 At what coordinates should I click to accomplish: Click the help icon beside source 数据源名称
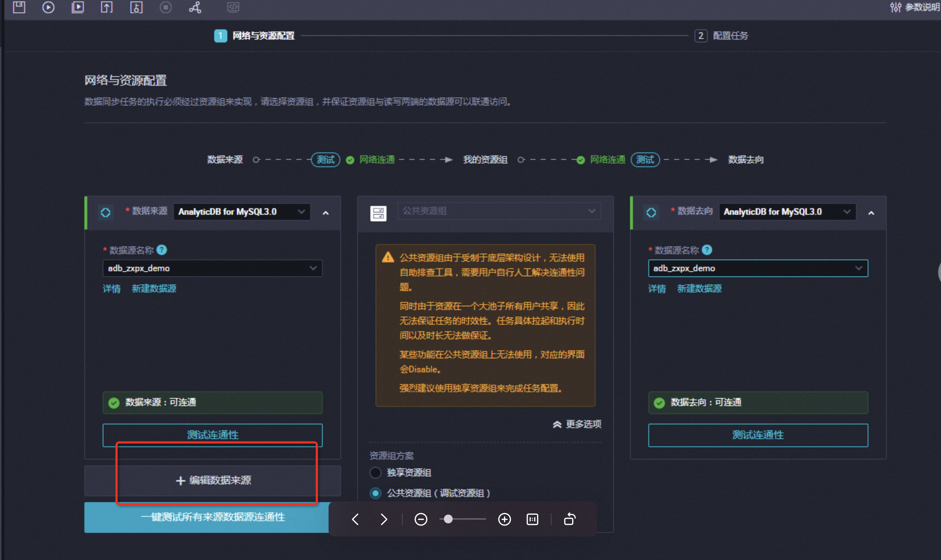(162, 250)
